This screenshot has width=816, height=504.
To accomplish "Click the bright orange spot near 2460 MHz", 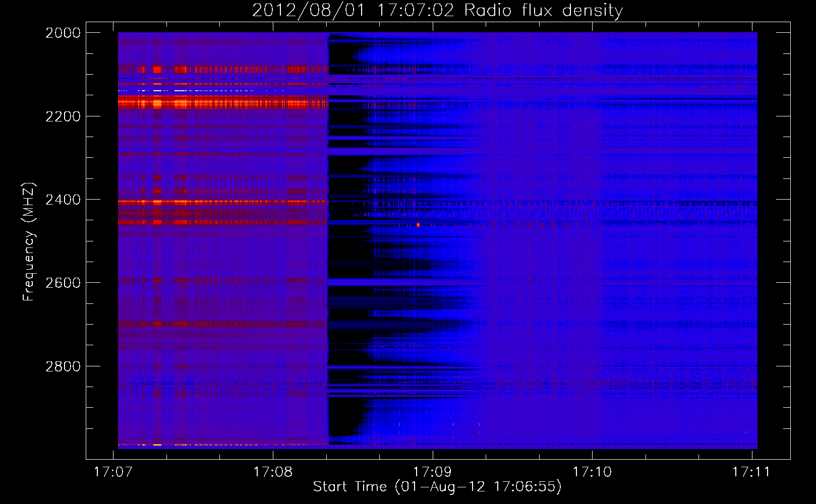I will [418, 225].
